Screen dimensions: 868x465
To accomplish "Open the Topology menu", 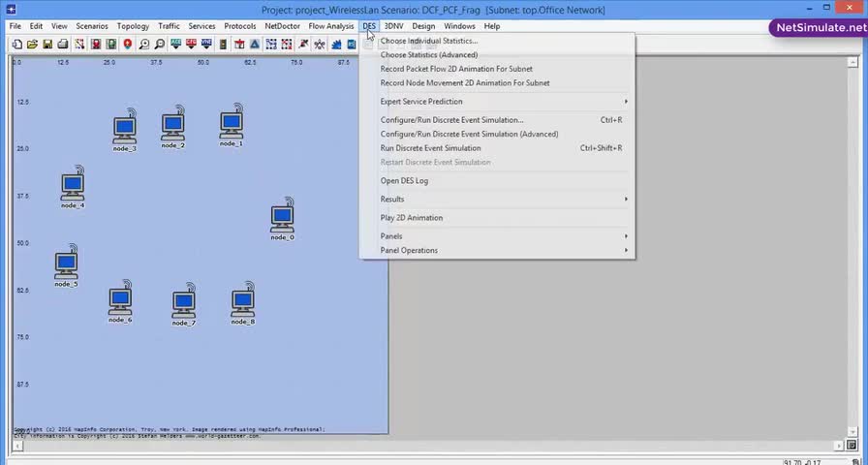I will tap(133, 26).
